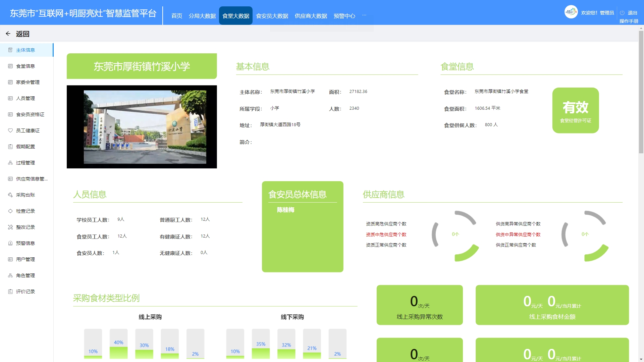Click 供货中异常供应商个数 red label
Screen dimensions: 644x362
[518, 235]
